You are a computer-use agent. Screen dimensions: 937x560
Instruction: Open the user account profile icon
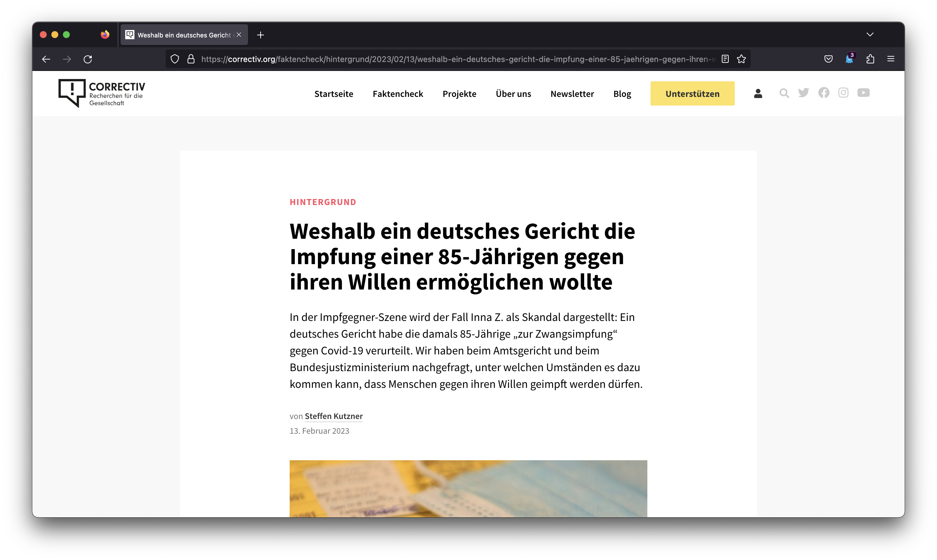click(758, 93)
